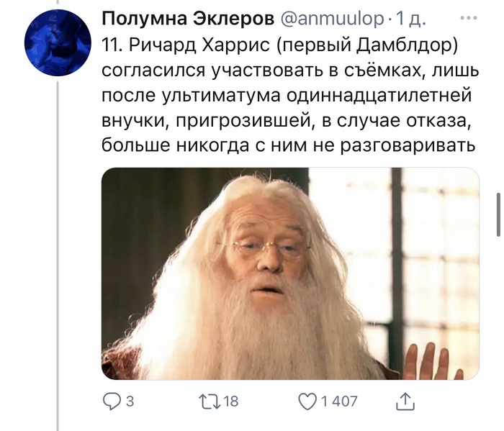Screen dimensions: 504x431
Task: Click the retweet count 18
Action: pyautogui.click(x=230, y=401)
